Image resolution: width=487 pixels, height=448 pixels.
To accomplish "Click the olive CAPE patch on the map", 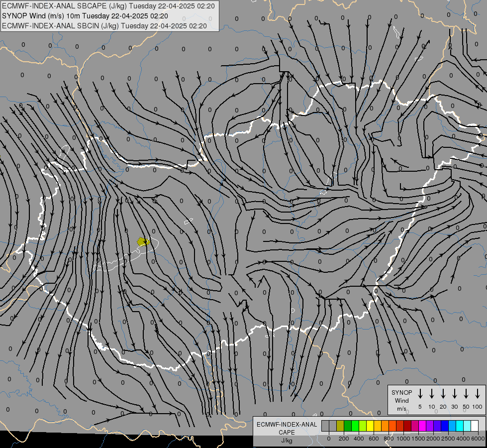I will (143, 241).
